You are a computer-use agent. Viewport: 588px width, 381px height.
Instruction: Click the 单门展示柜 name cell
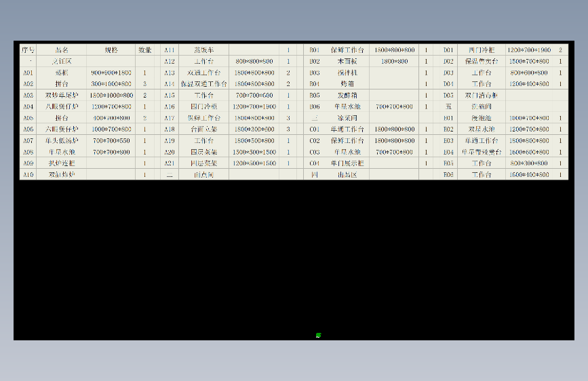(x=347, y=163)
